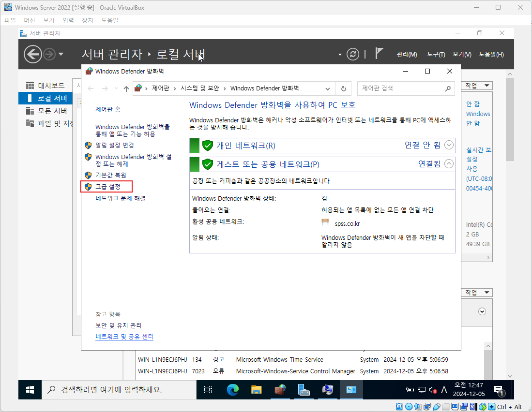Open the address bar history dropdown
The width and height of the screenshot is (532, 412).
(x=327, y=89)
